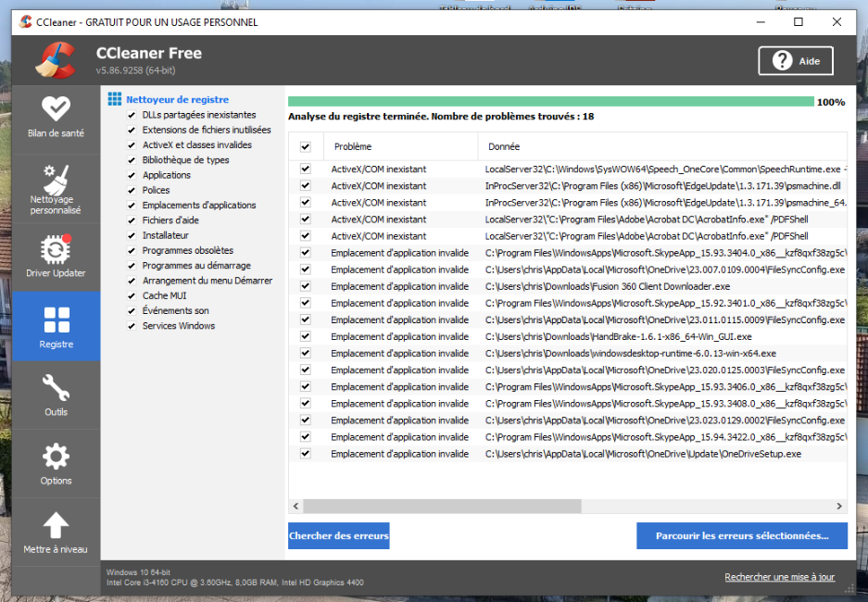This screenshot has width=868, height=602.
Task: Toggle the Polices checkbox
Action: coord(132,191)
